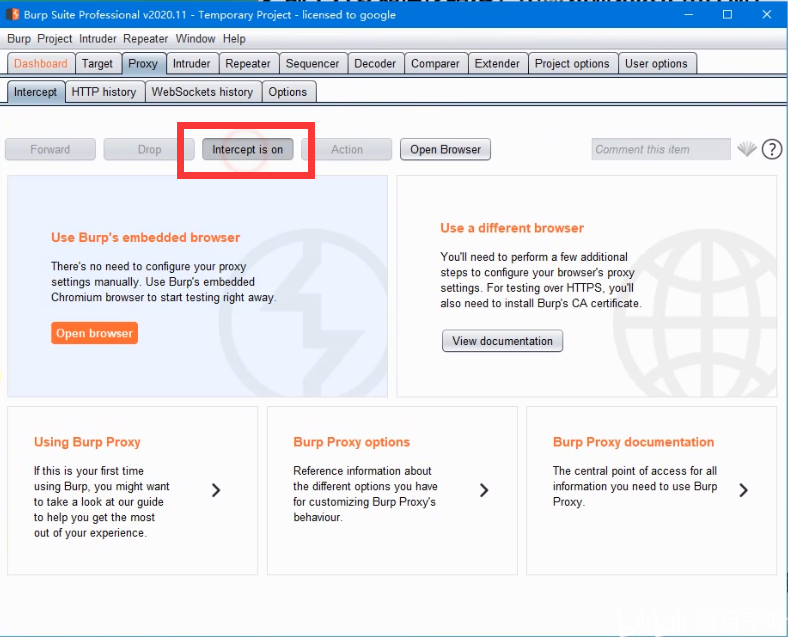The image size is (788, 637).
Task: Select the WebSockets history tab
Action: point(203,92)
